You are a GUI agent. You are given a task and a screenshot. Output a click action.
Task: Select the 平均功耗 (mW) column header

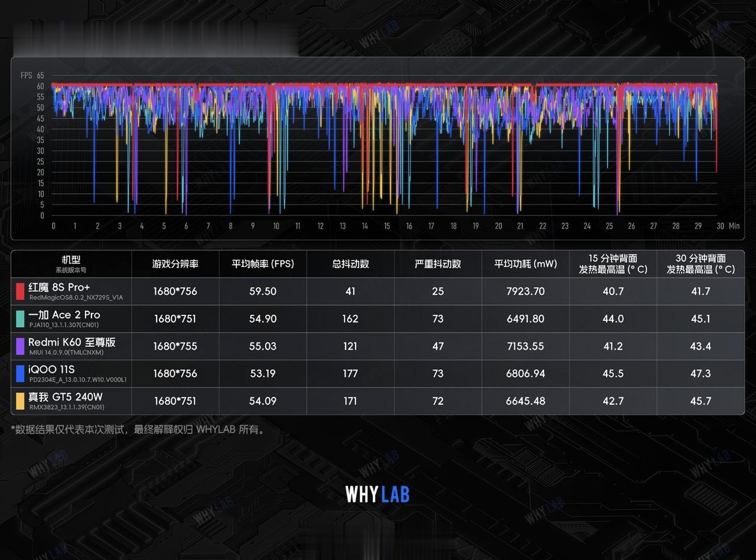(x=526, y=264)
